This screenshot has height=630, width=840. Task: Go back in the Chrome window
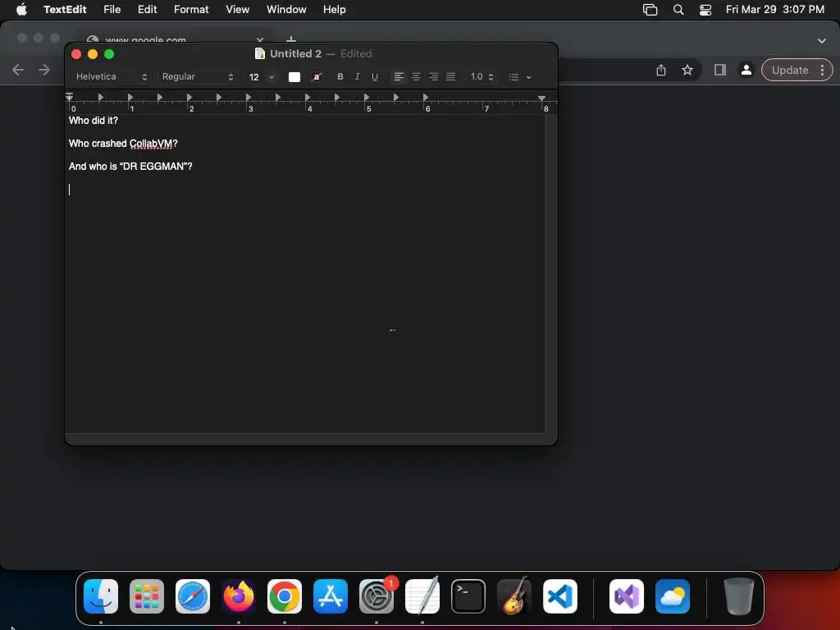(18, 70)
